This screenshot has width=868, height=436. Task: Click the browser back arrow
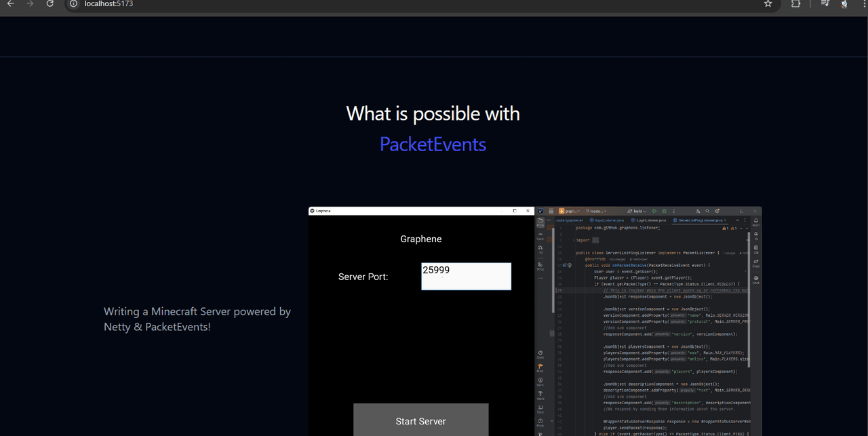10,4
